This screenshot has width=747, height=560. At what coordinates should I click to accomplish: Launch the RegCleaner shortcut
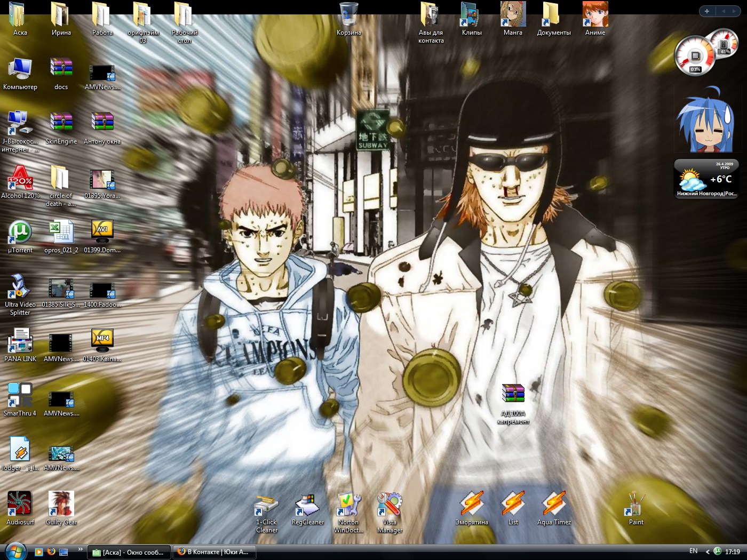(x=307, y=505)
